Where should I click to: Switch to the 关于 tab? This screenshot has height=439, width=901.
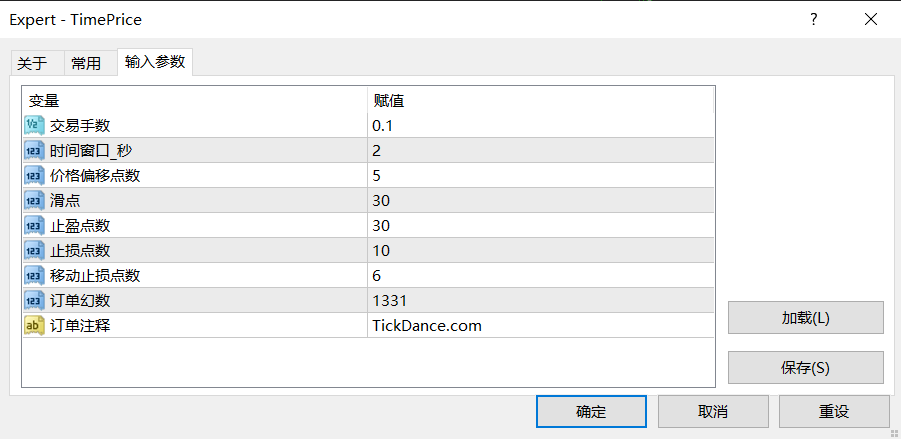coord(32,64)
